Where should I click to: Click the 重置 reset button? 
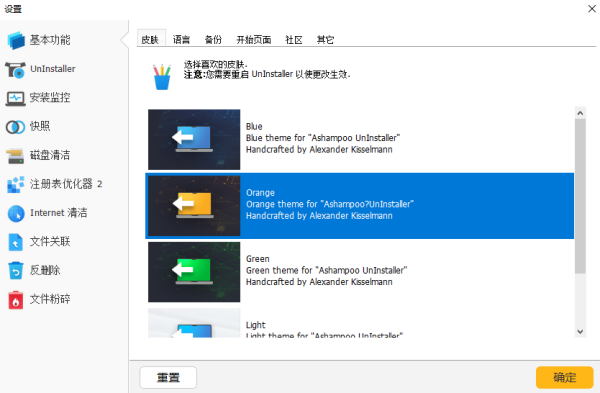point(168,378)
